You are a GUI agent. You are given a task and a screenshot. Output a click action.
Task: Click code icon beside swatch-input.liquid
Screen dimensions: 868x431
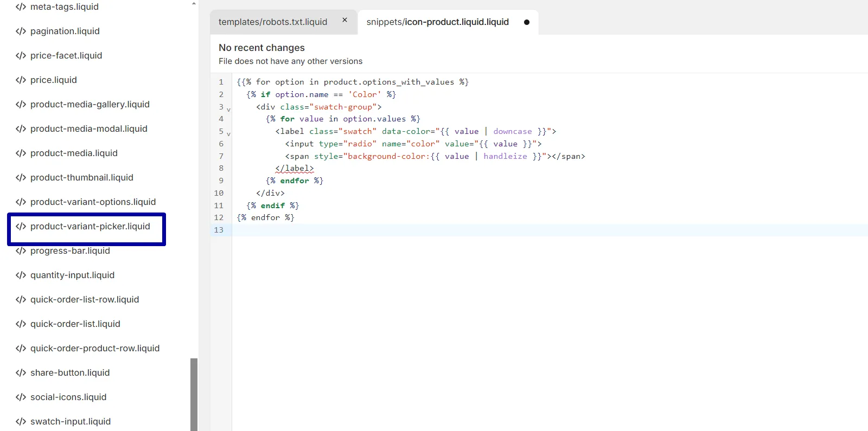pos(21,422)
